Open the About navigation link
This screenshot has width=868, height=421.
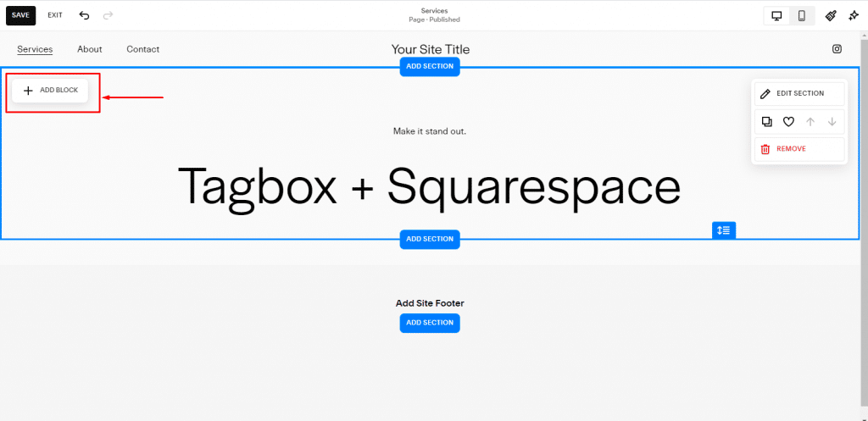point(90,49)
